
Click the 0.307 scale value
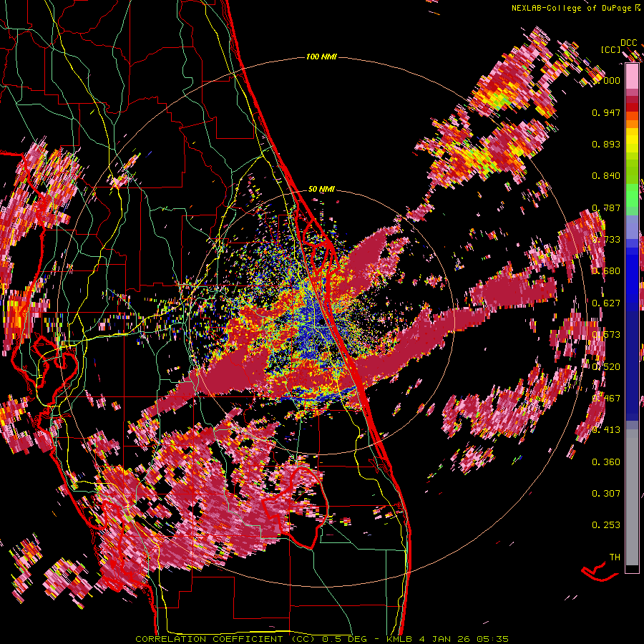tap(606, 494)
